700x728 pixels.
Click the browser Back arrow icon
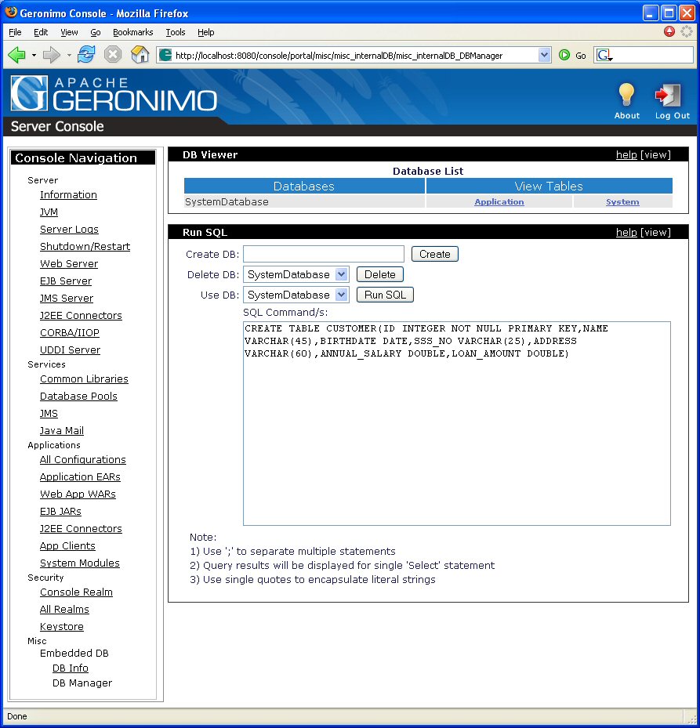[x=17, y=56]
